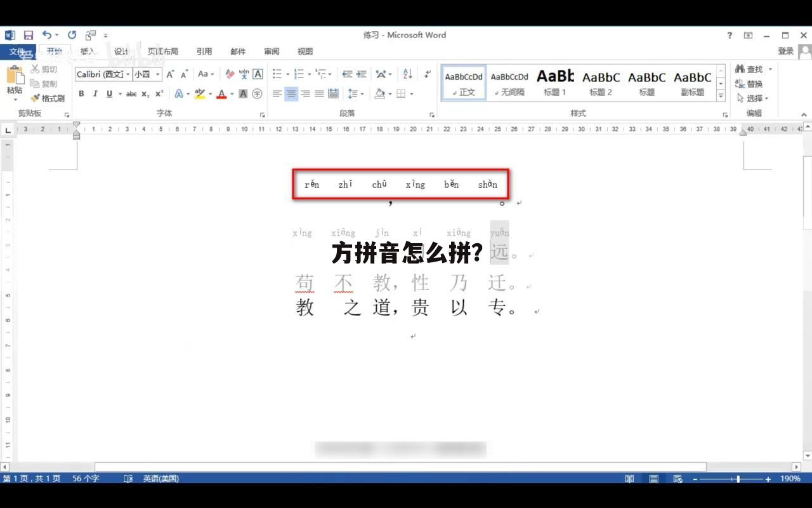Screen dimensions: 812x508
Task: Apply superscript formatting
Action: (159, 94)
